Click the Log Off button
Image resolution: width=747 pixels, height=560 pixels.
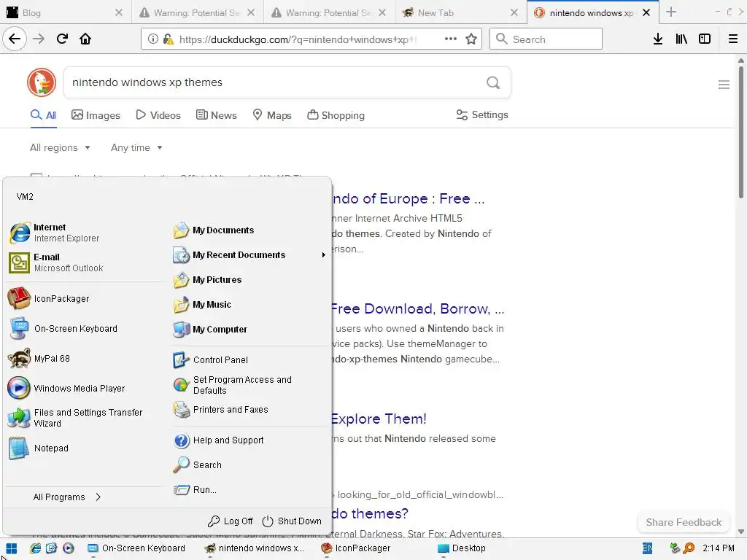tap(230, 521)
